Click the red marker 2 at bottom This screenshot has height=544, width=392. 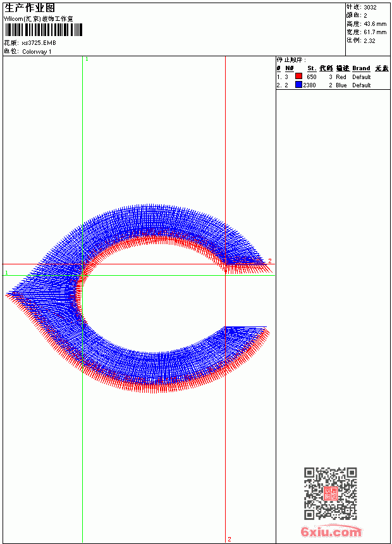pyautogui.click(x=230, y=539)
